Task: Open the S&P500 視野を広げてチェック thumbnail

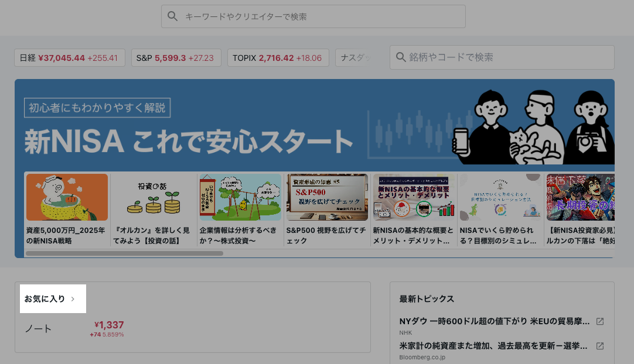Action: 327,197
